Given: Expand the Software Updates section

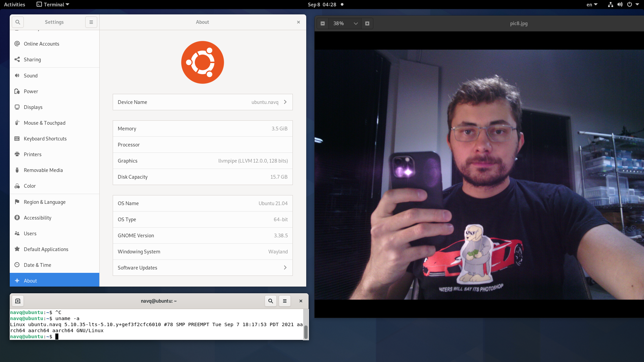Looking at the screenshot, I should (285, 267).
